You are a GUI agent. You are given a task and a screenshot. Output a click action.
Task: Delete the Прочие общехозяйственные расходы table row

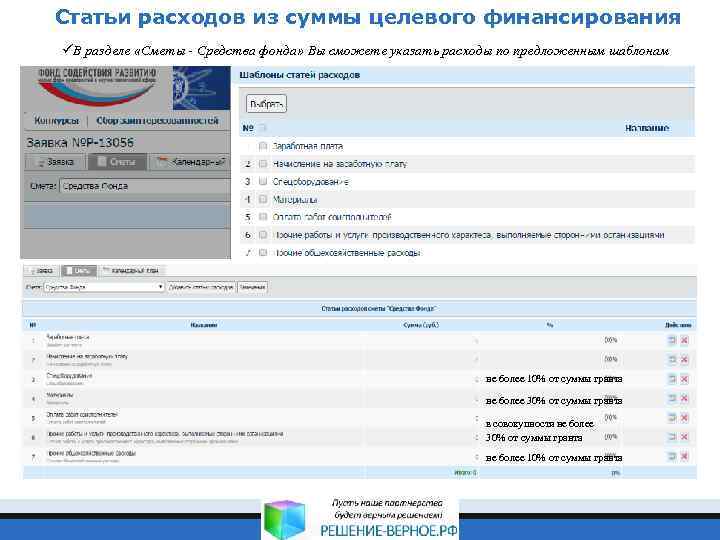(x=684, y=456)
